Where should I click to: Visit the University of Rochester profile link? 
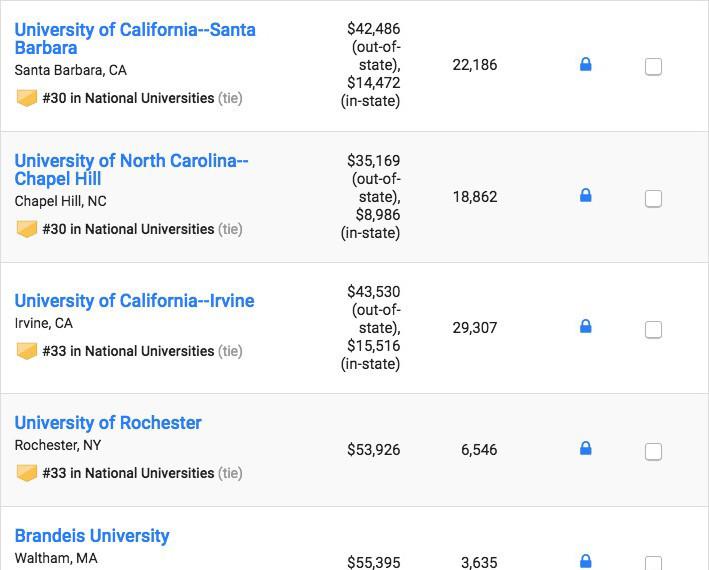[108, 423]
